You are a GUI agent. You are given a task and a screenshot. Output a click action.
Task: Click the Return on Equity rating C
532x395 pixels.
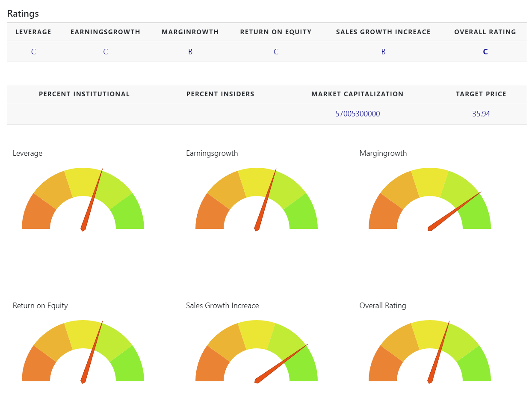pyautogui.click(x=276, y=52)
